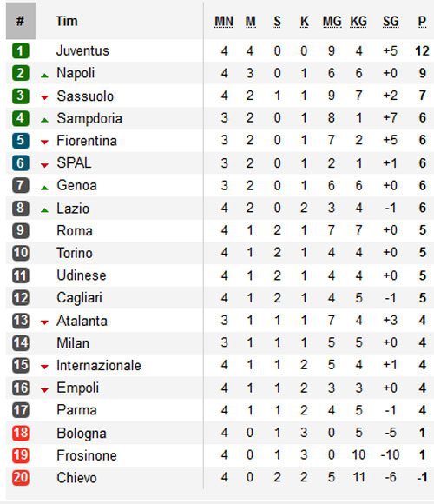Click the MG column header
434x504 pixels.
coord(332,22)
